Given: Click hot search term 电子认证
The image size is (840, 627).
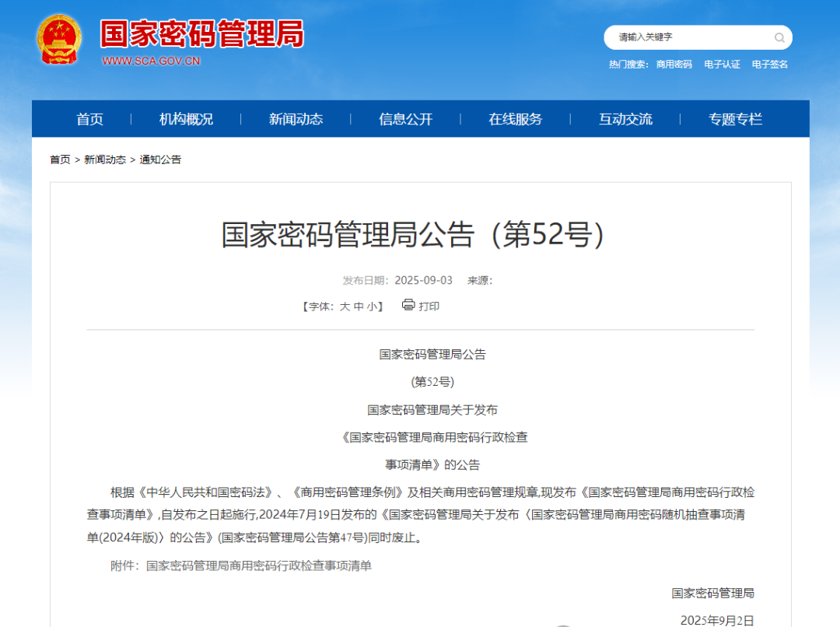Looking at the screenshot, I should click(722, 65).
